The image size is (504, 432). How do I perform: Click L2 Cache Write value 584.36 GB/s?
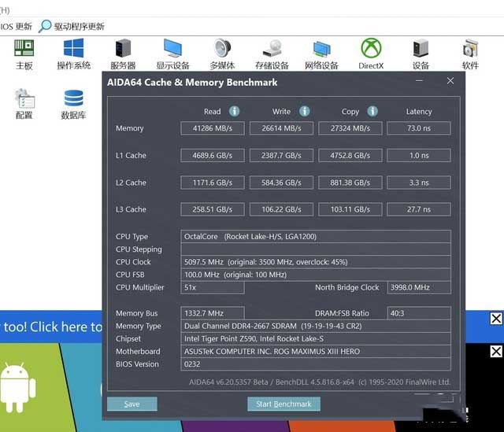coord(281,183)
